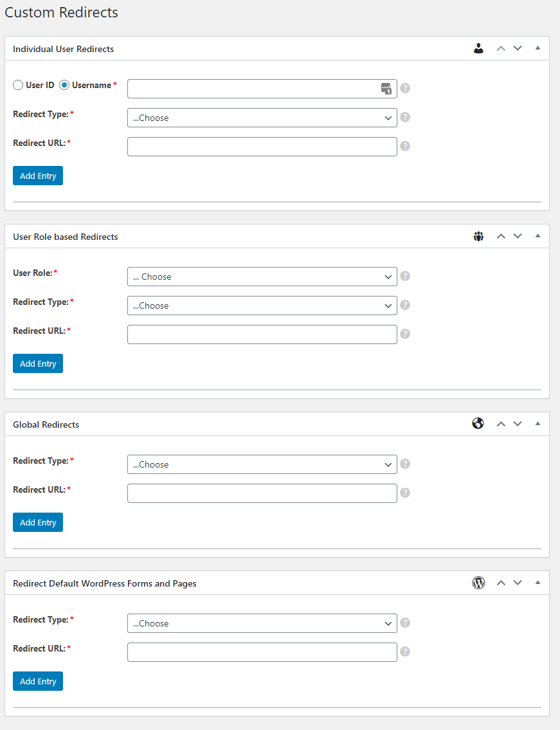The height and width of the screenshot is (730, 560).
Task: Move Global Redirects panel up
Action: [x=501, y=424]
